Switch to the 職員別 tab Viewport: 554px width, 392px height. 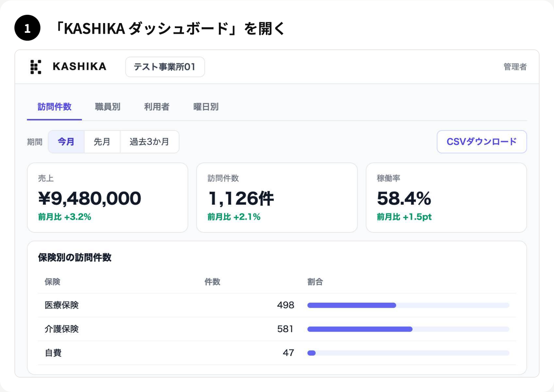[108, 107]
